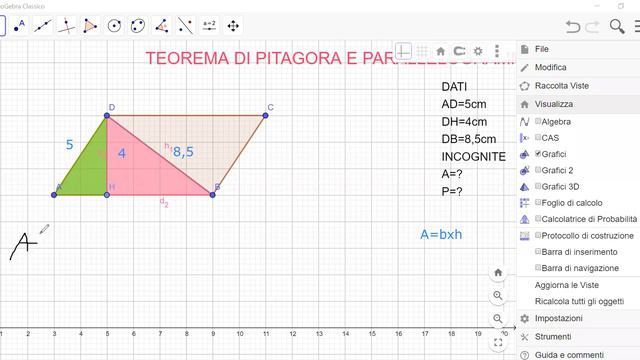Click the INCOGNITE text

[x=473, y=157]
